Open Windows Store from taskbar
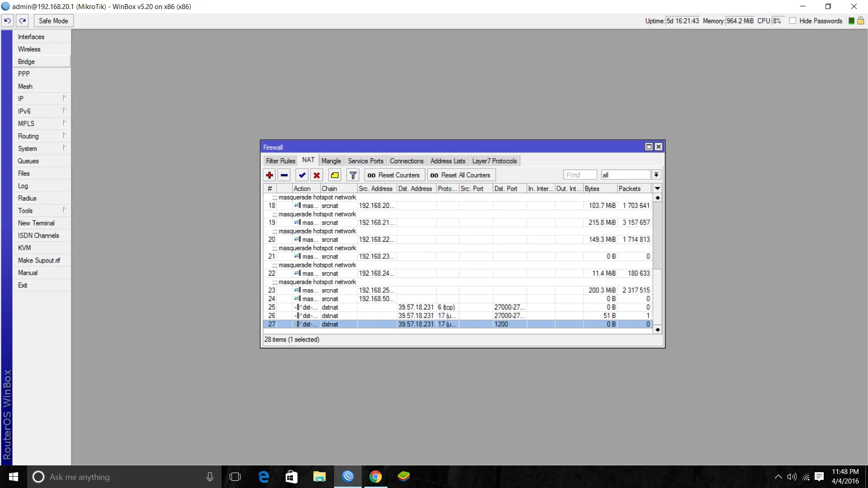This screenshot has height=488, width=868. 292,477
